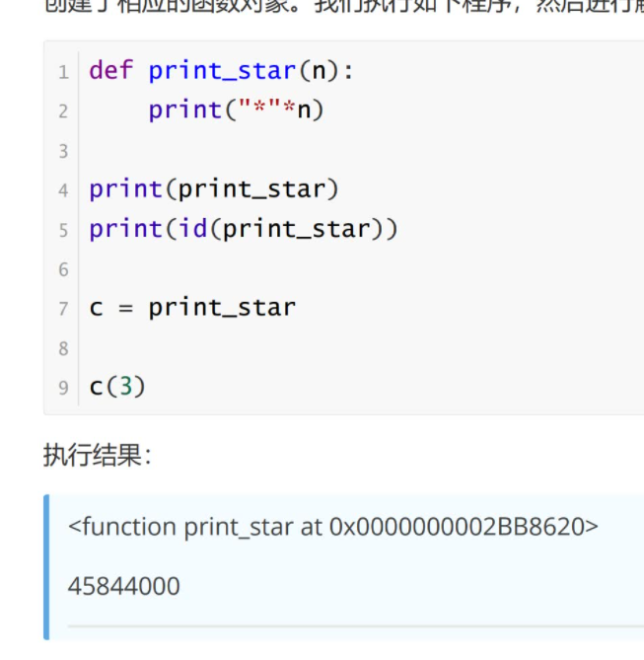Click line number 2 in the gutter
Image resolution: width=644 pixels, height=660 pixels.
point(63,111)
